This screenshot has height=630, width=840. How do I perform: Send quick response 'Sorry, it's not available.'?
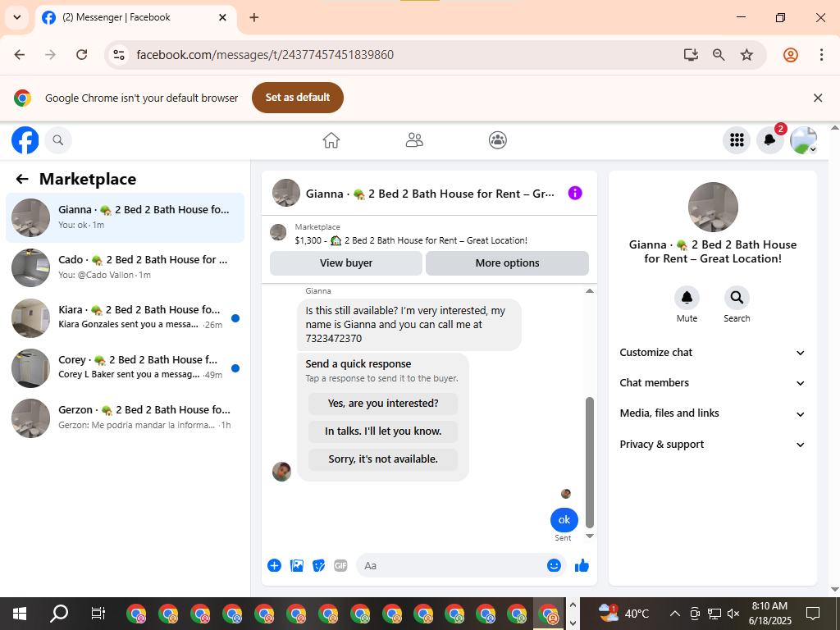click(x=383, y=459)
